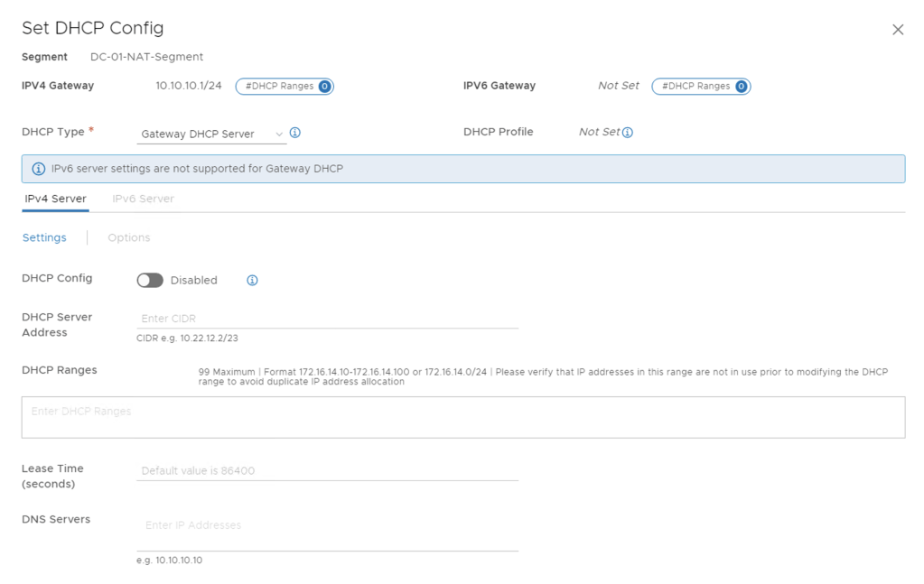Screen dimensions: 924x584
Task: Click the chevron arrow of Gateway DHCP Server
Action: tap(279, 134)
